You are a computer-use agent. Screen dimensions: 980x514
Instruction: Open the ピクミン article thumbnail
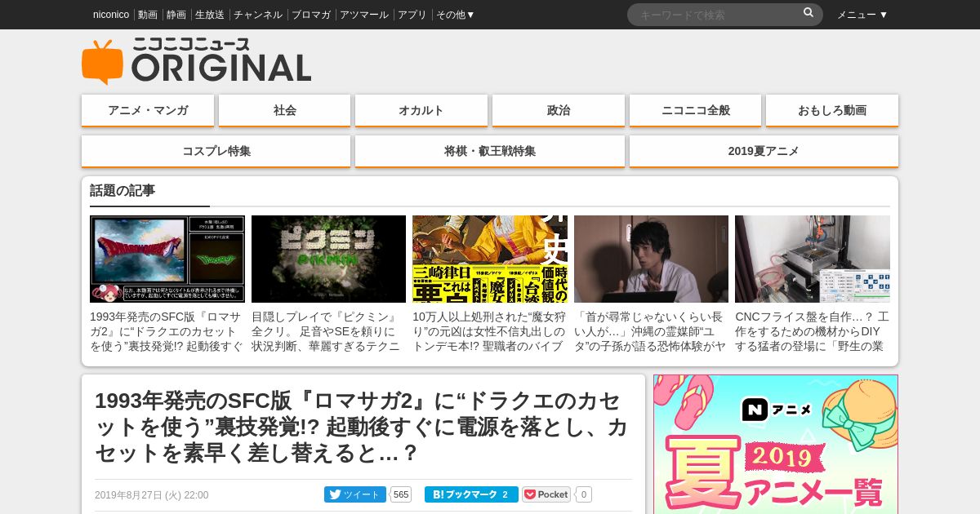(x=328, y=259)
